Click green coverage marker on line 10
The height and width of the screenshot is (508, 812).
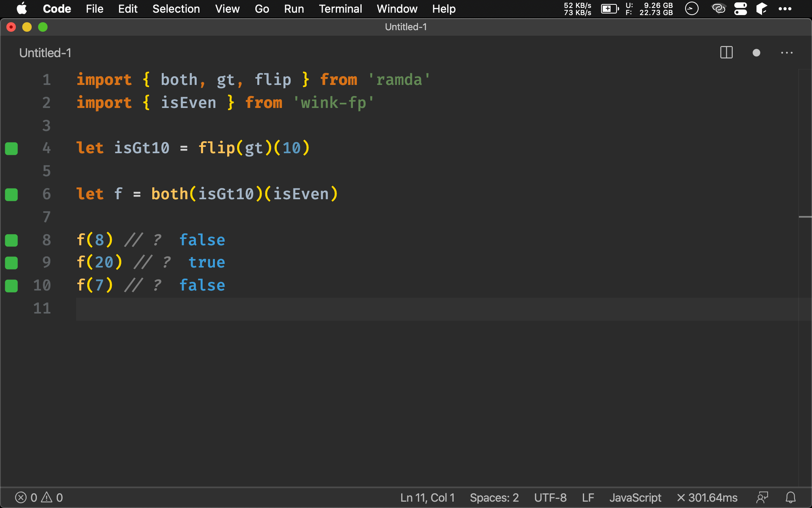pyautogui.click(x=11, y=286)
